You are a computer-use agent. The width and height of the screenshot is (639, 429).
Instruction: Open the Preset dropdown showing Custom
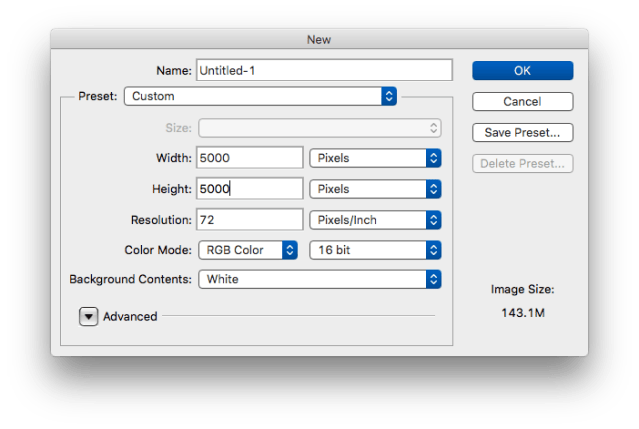(x=260, y=96)
